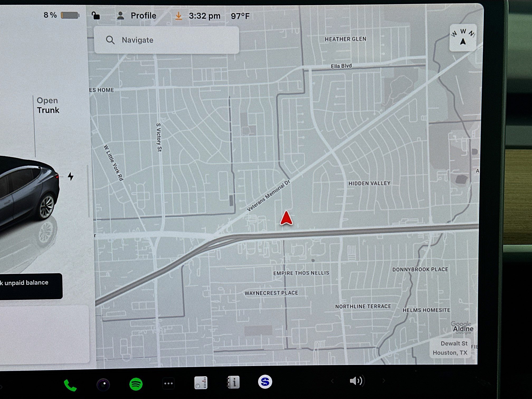Screen dimensions: 532x399
Task: Select HEATHER GLEN map label
Action: pos(345,39)
